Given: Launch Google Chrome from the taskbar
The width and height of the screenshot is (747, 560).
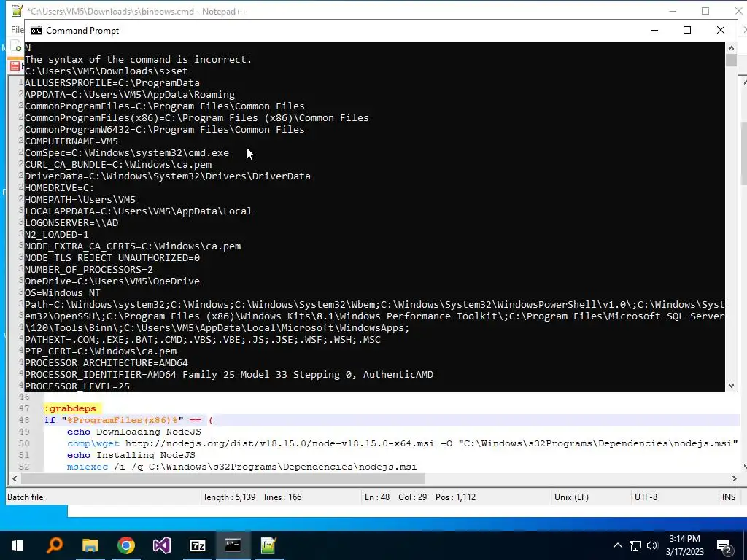Looking at the screenshot, I should 125,545.
